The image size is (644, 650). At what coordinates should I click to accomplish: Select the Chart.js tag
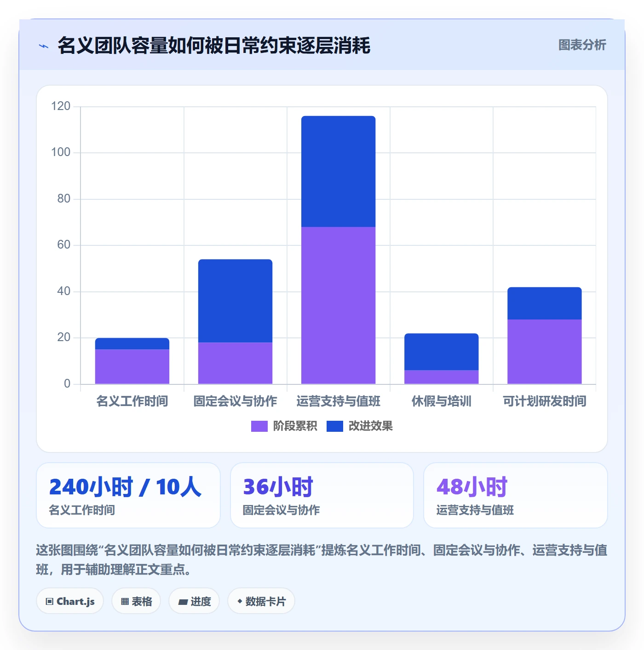(70, 601)
